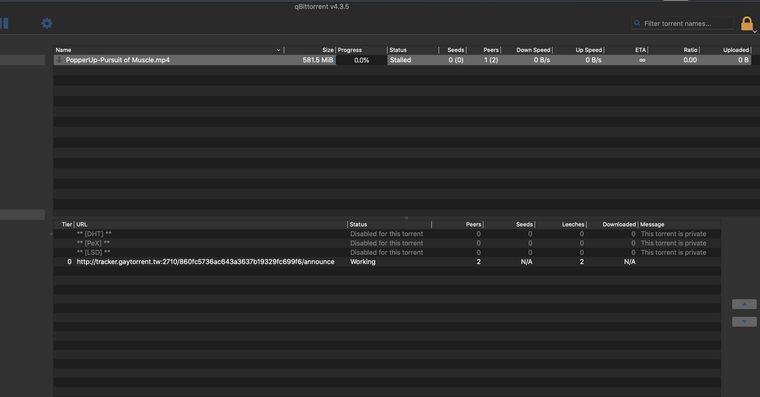Click the Working status of tracker
Screen dimensions: 760x397
pos(363,262)
